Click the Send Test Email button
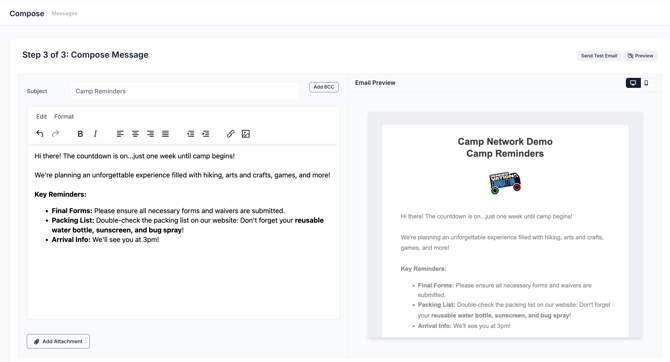The image size is (670, 362). click(599, 56)
